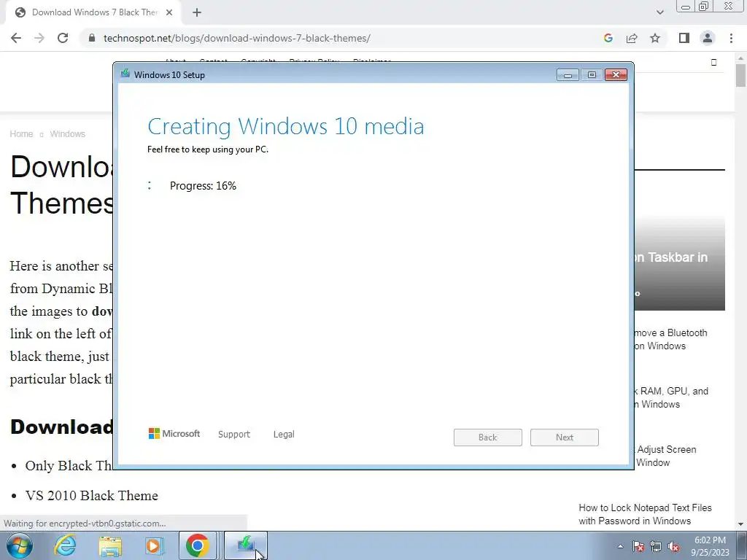This screenshot has width=747, height=560.
Task: Open Chrome side panel
Action: pyautogui.click(x=684, y=38)
